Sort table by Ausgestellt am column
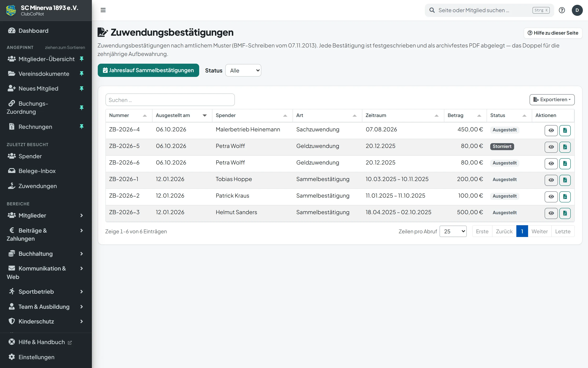Viewport: 588px width, 368px height. tap(182, 115)
